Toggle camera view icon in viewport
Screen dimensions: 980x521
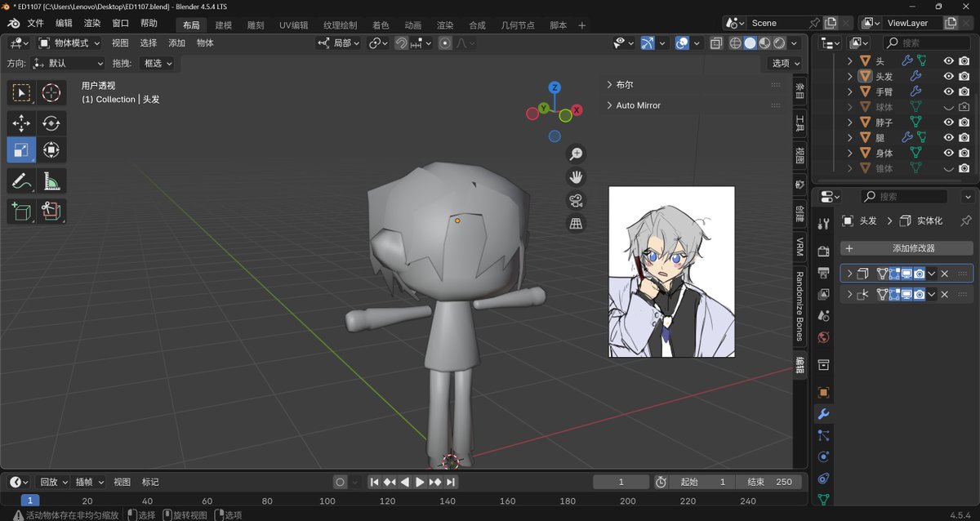[x=576, y=200]
